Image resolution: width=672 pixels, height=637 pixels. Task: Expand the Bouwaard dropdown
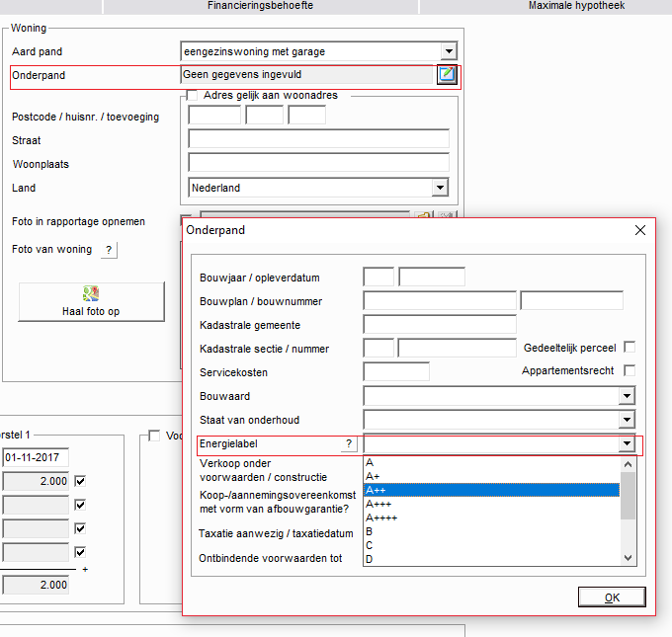[627, 396]
